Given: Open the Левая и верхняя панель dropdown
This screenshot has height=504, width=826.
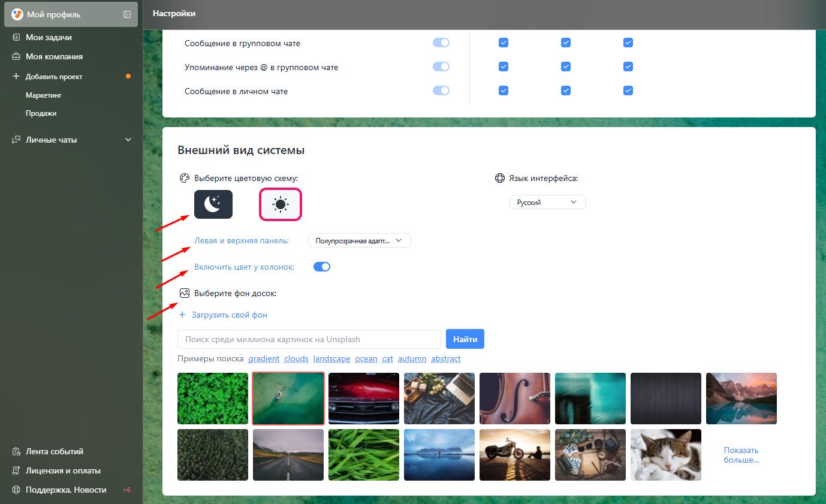Looking at the screenshot, I should point(359,240).
